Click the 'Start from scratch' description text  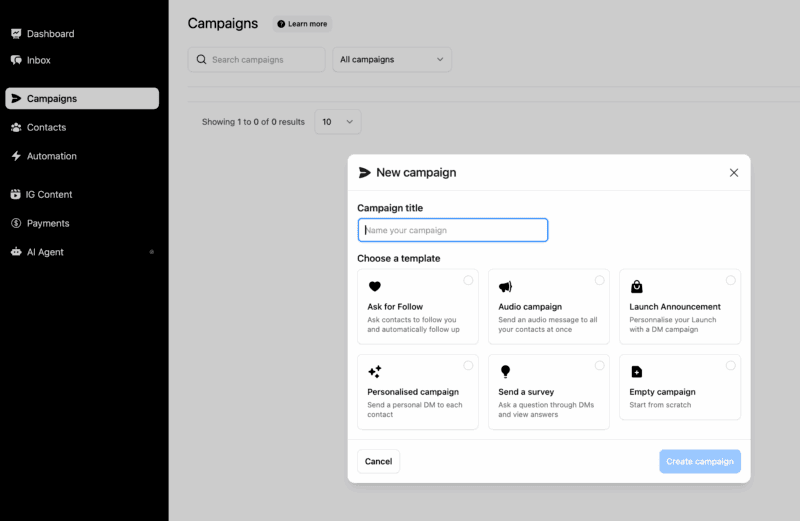(660, 405)
